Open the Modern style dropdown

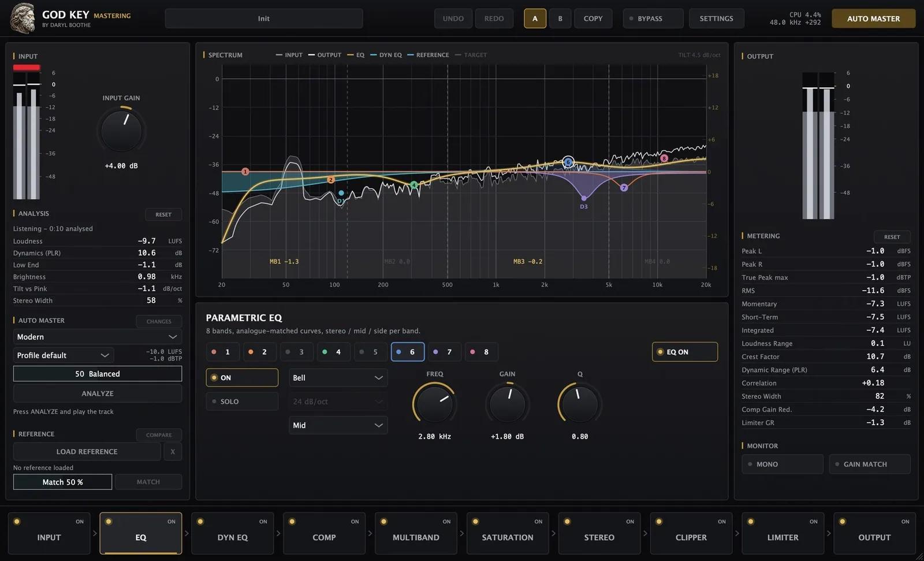tap(98, 337)
